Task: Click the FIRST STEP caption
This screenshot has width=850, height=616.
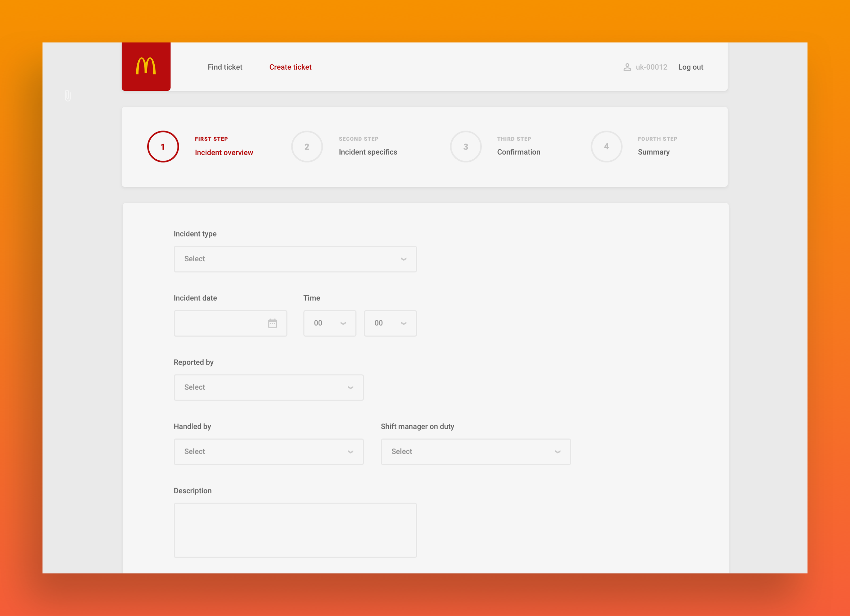Action: tap(211, 139)
